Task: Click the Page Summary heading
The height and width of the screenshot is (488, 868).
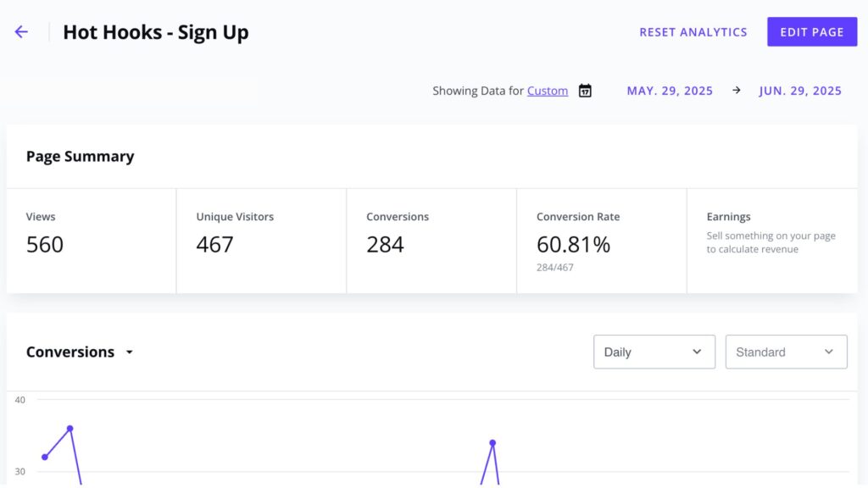Action: [81, 157]
